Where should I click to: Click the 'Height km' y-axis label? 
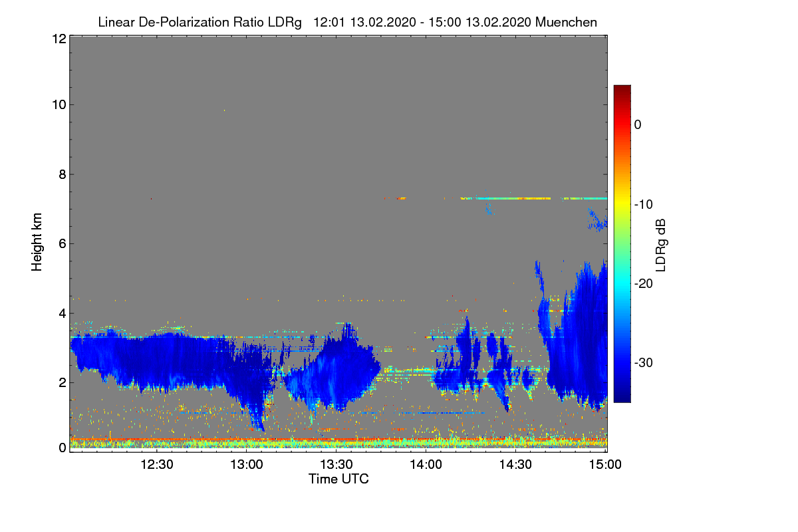click(x=37, y=243)
